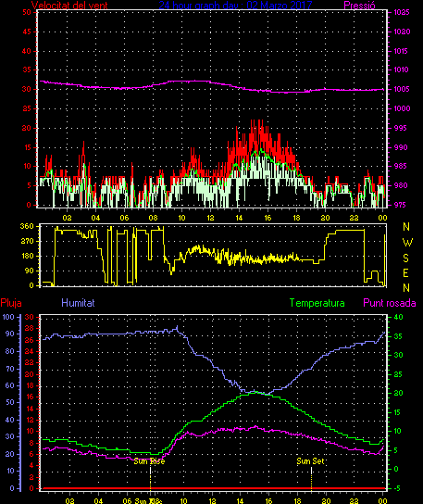Viewport: 423px width, 504px height.
Task: Click the '1000' pressure axis value
Action: tap(403, 108)
